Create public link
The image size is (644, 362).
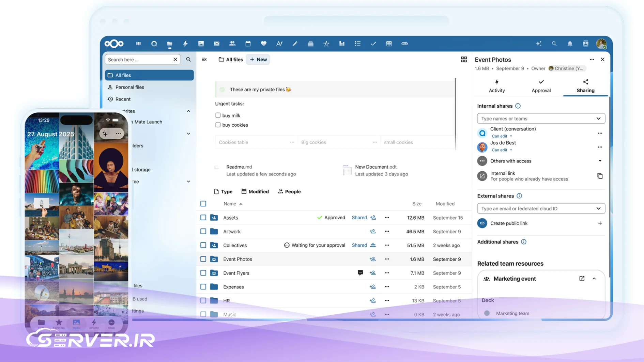click(x=541, y=223)
